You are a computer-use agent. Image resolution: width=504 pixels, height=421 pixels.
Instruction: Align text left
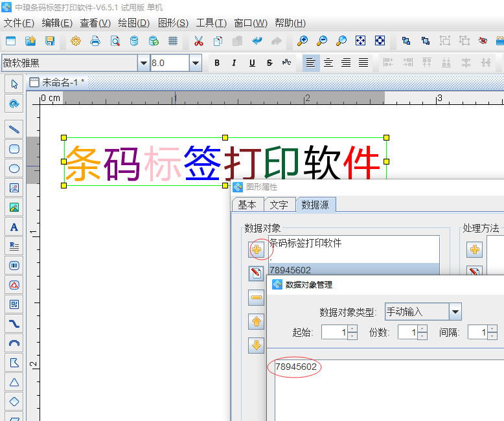coord(310,63)
